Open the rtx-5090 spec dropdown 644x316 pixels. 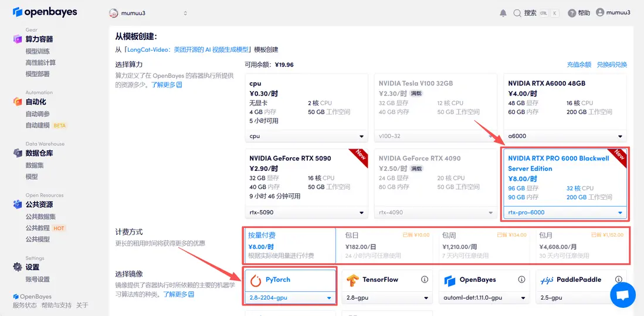[x=306, y=212]
